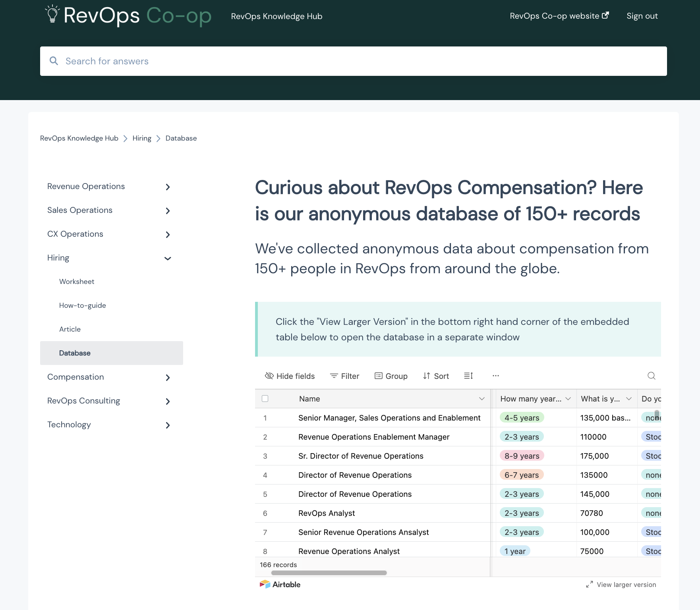The height and width of the screenshot is (610, 700).
Task: Collapse the Hiring section in the sidebar
Action: tap(167, 258)
